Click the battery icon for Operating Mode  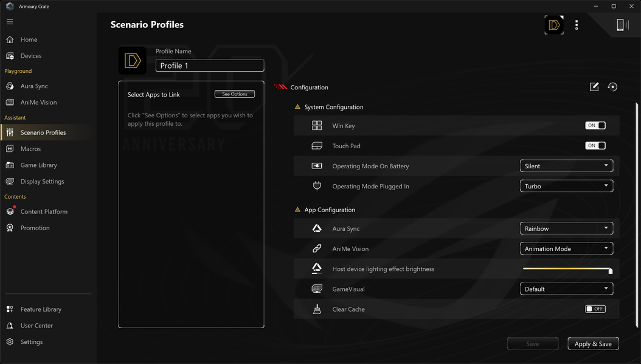(317, 166)
